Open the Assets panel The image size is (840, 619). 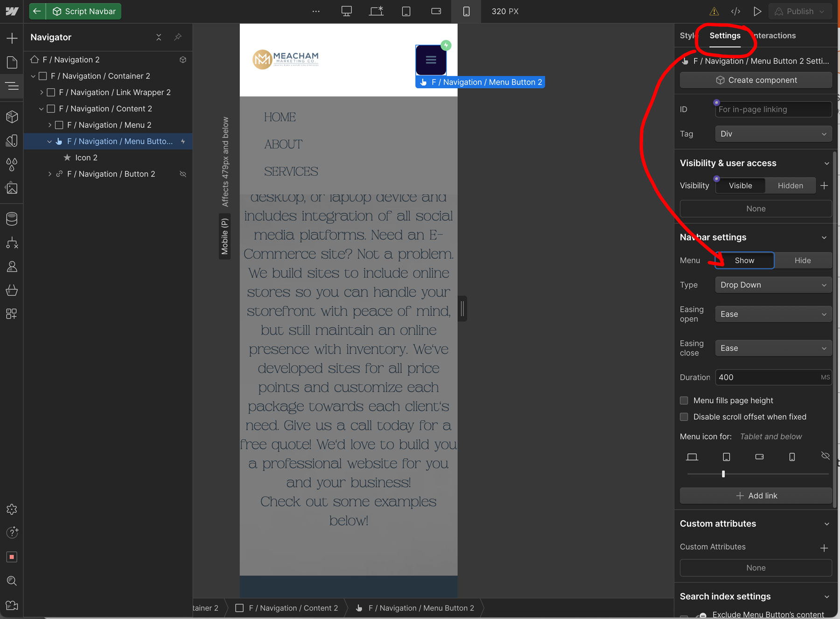click(11, 188)
